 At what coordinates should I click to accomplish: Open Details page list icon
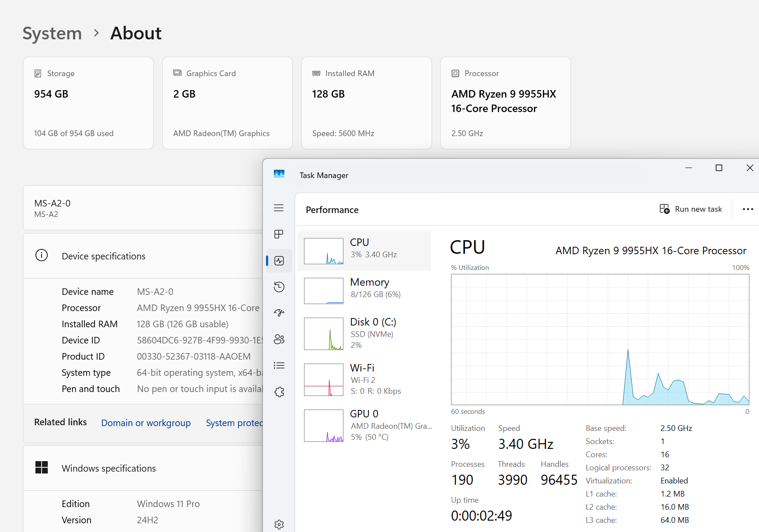click(x=279, y=365)
